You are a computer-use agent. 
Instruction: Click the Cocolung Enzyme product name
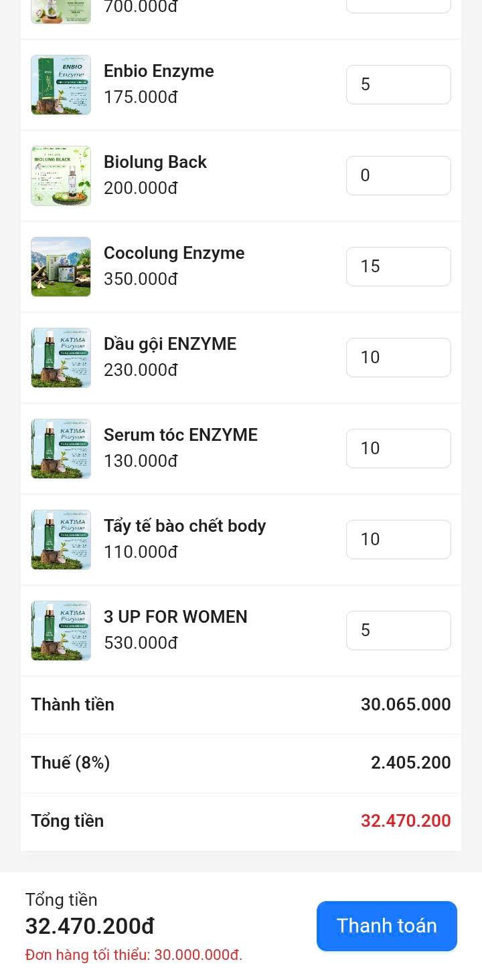point(174,253)
